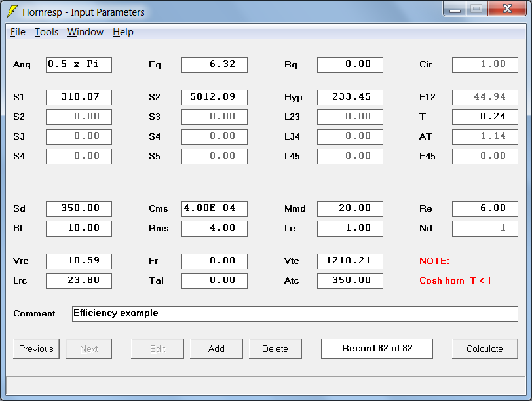Click the Edit button
Screen dimensions: 532x401
(157, 349)
